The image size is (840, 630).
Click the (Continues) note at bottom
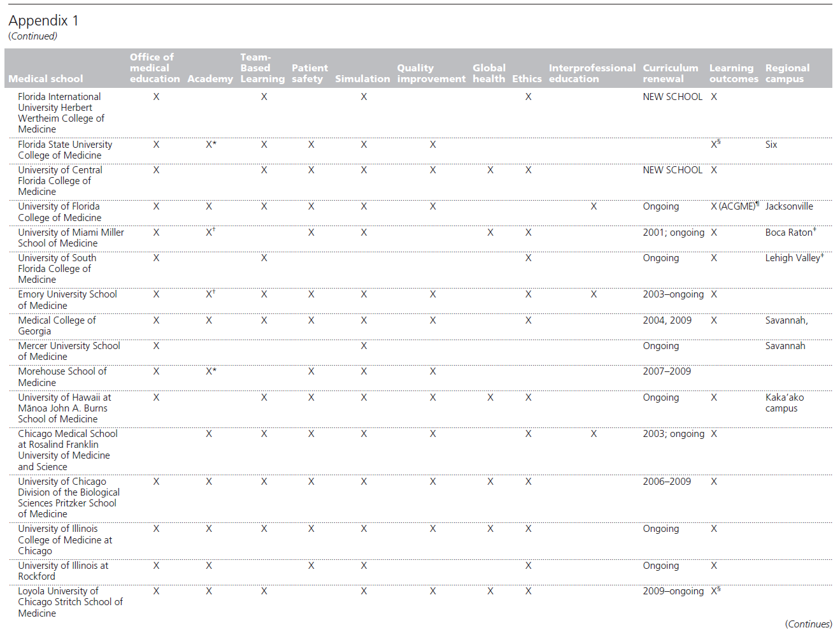coord(808,624)
